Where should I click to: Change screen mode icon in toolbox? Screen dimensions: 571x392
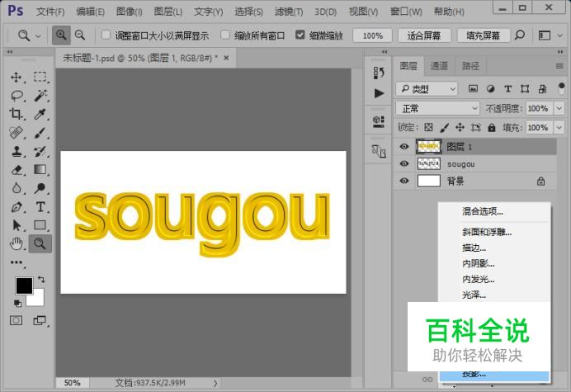click(40, 320)
